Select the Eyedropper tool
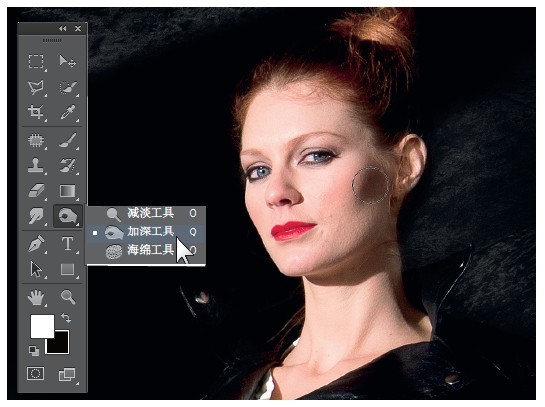545x407 pixels. [x=67, y=112]
